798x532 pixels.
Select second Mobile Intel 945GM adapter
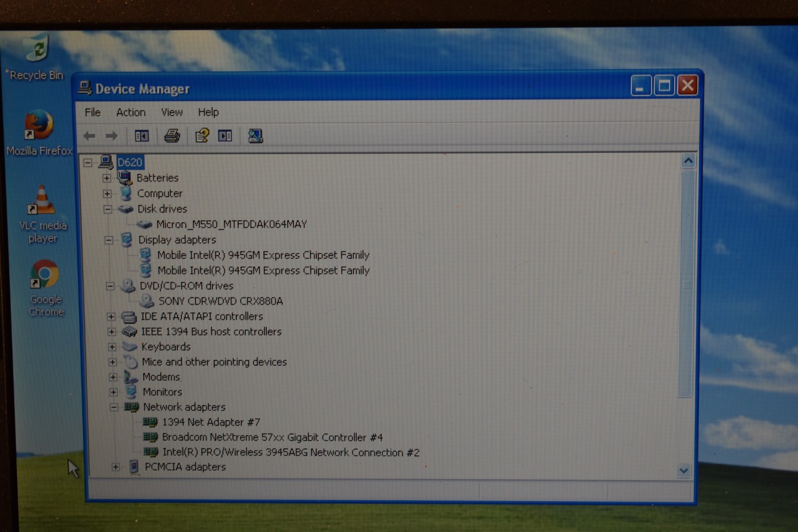(263, 270)
